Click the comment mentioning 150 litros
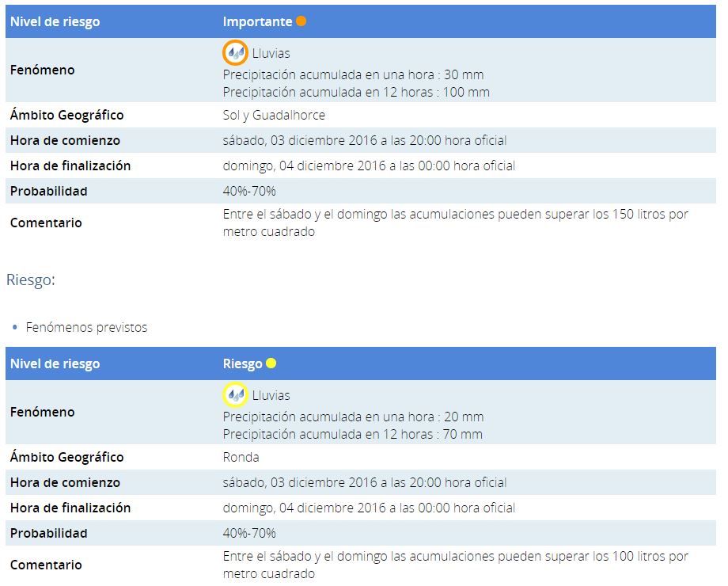The width and height of the screenshot is (728, 586). tap(455, 223)
